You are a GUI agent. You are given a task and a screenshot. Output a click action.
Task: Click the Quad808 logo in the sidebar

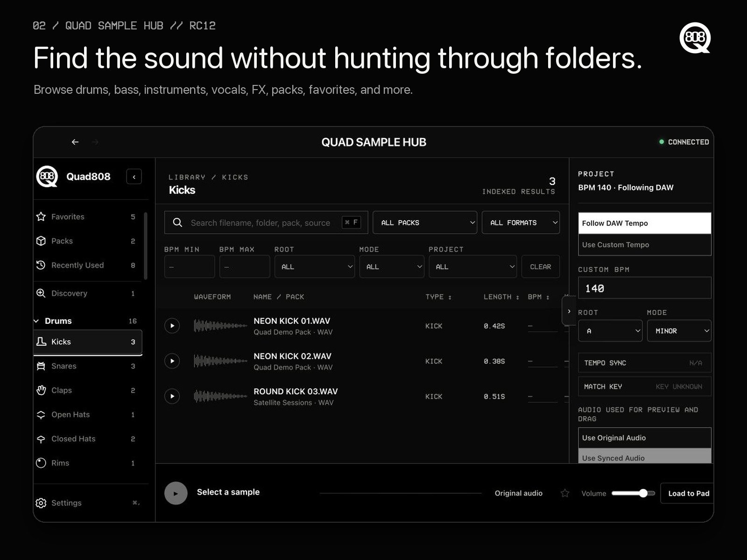(47, 176)
